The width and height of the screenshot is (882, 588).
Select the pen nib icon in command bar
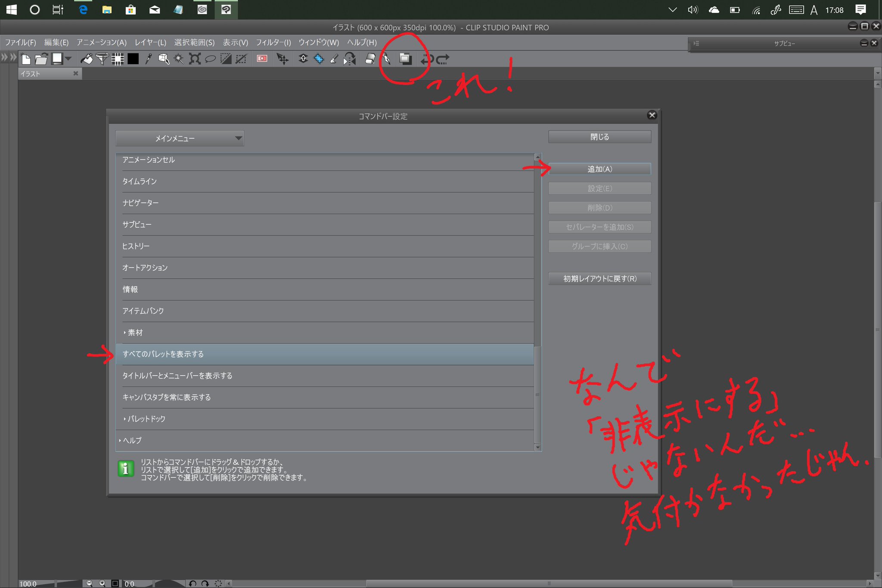pyautogui.click(x=386, y=59)
